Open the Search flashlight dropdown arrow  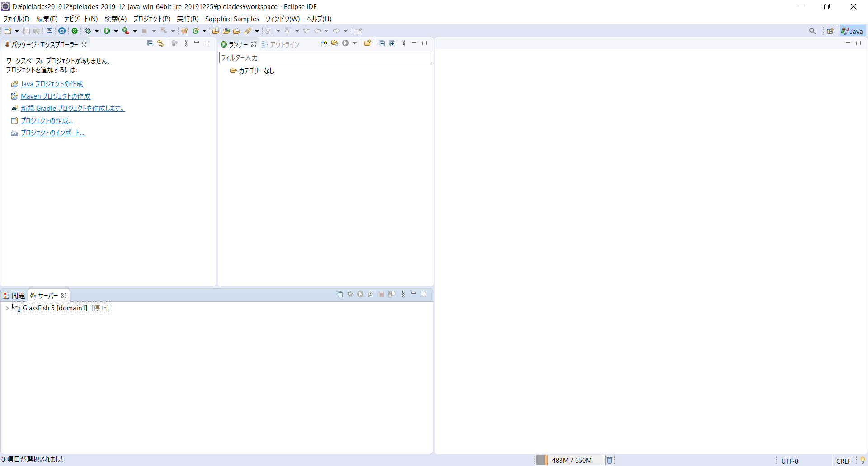coord(257,31)
